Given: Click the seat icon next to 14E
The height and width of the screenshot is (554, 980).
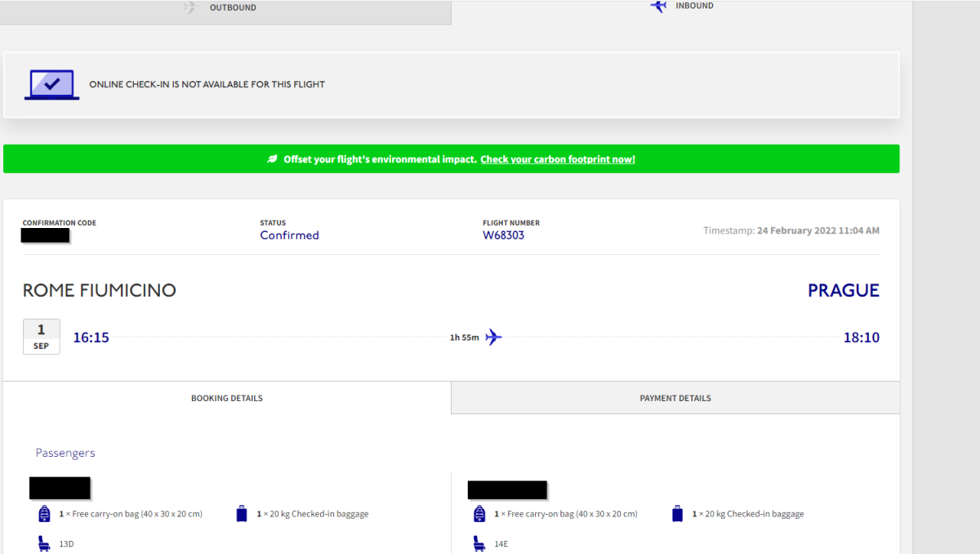Looking at the screenshot, I should [479, 543].
